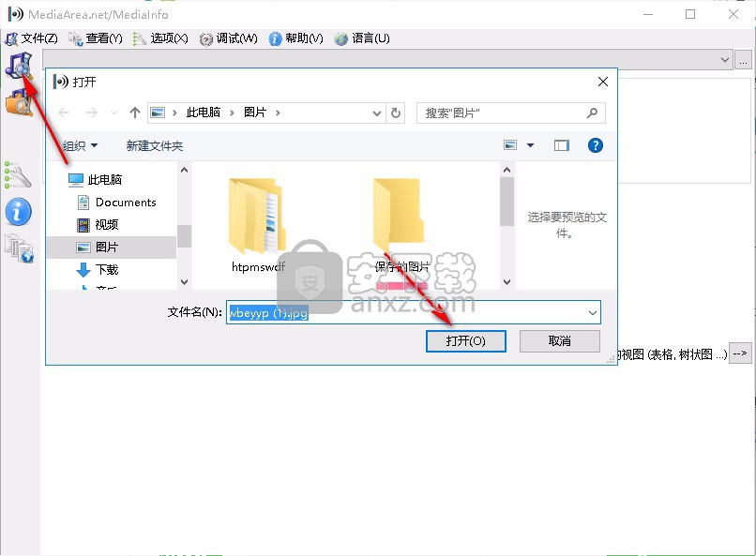Select the htpmswdf folder

(258, 220)
